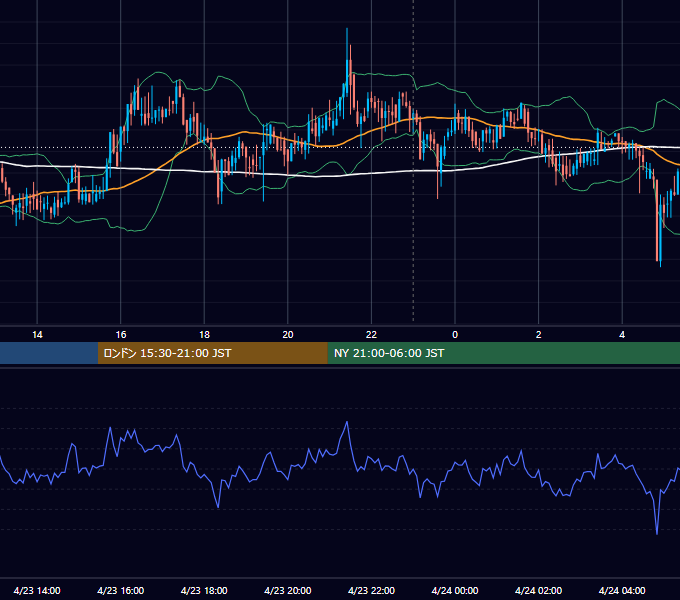Click the 4/23 22:00 label on indicator axis
The image size is (680, 600).
coord(371,590)
